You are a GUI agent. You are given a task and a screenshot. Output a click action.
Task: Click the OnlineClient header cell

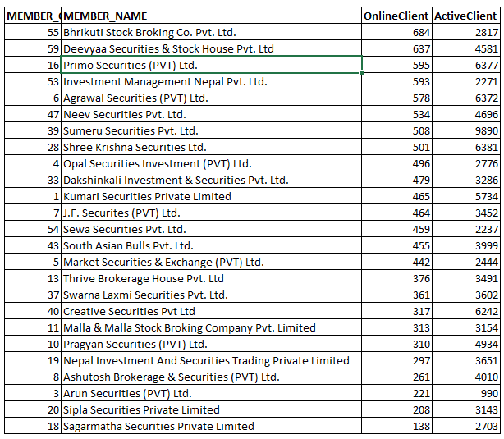click(396, 16)
